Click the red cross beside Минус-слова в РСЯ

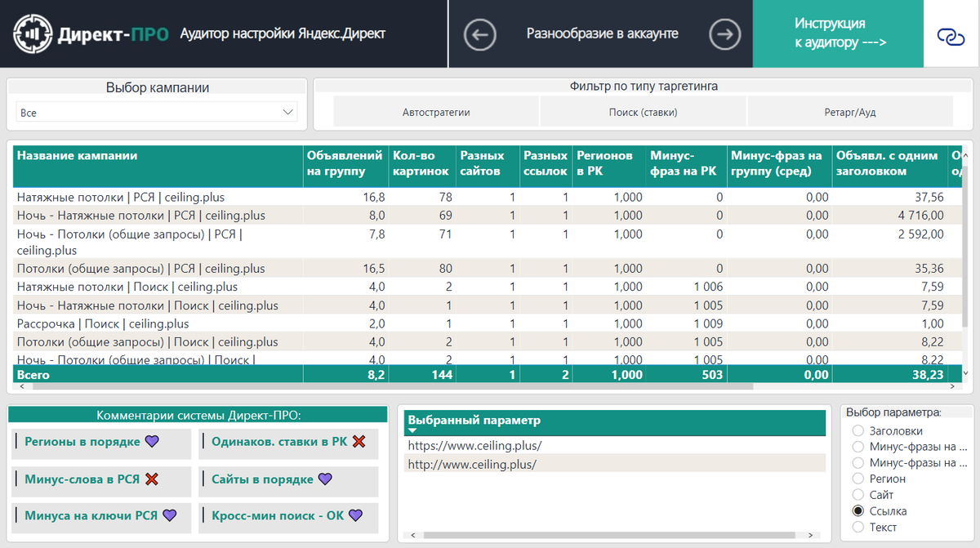tap(151, 479)
